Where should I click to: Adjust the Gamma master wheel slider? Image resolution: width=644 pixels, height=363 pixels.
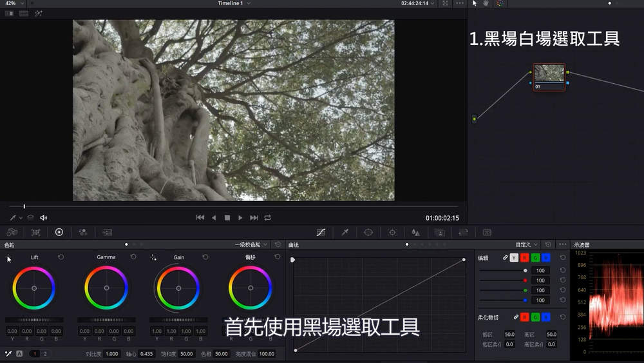tap(106, 320)
